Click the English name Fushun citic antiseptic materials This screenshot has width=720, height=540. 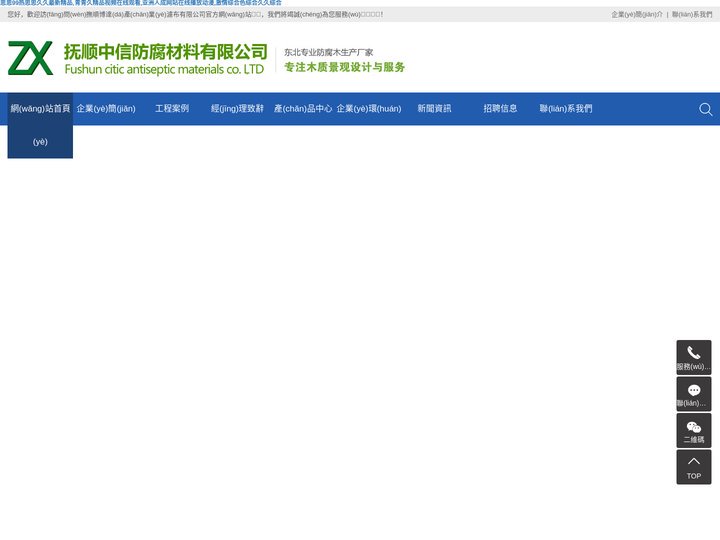point(164,69)
